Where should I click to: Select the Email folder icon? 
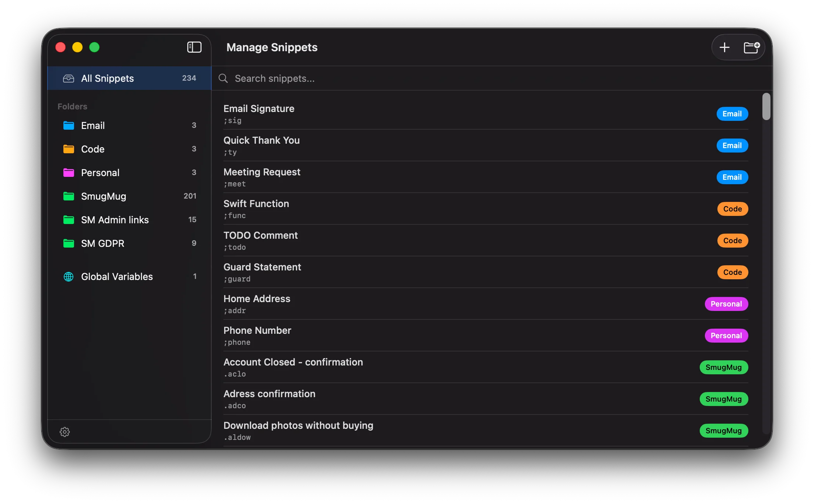click(x=69, y=125)
